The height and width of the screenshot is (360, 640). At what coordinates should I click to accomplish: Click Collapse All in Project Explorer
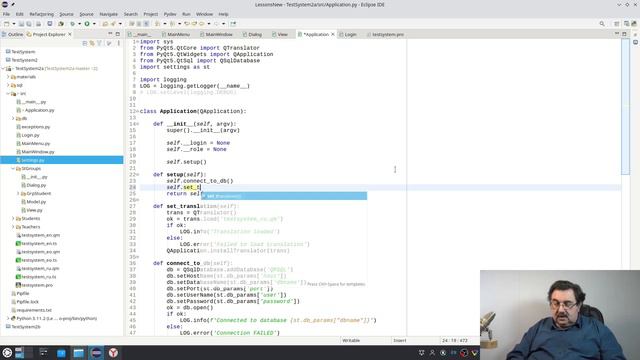[x=85, y=43]
